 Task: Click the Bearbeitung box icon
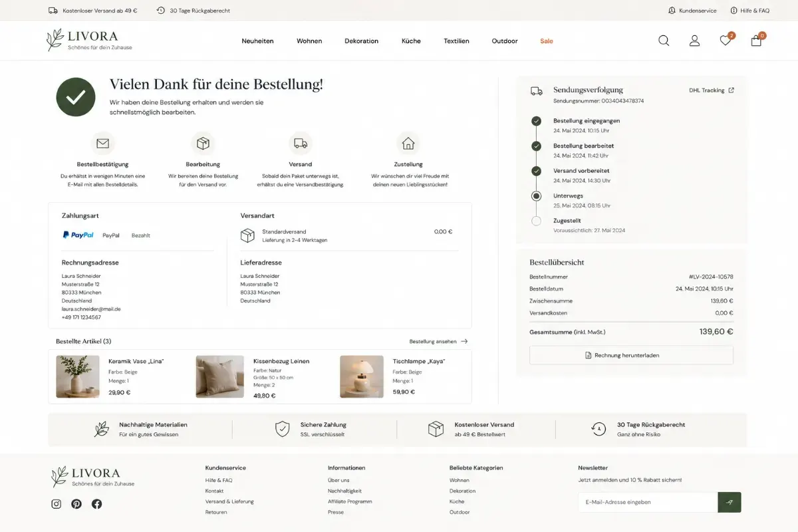point(203,143)
